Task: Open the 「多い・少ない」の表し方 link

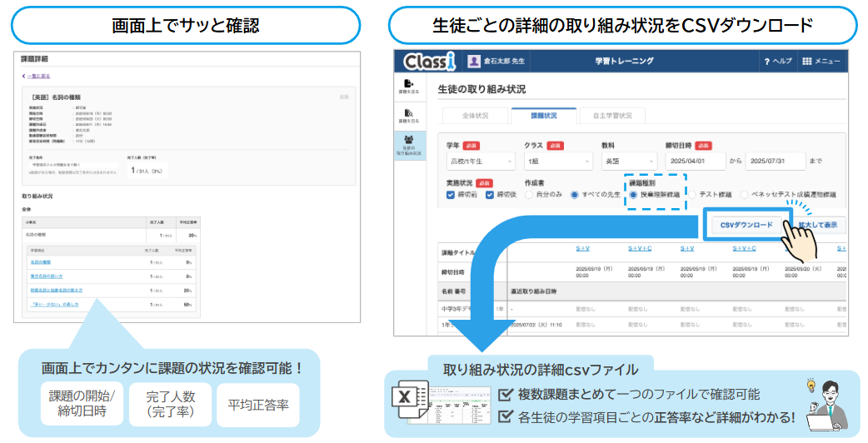Action: coord(54,305)
